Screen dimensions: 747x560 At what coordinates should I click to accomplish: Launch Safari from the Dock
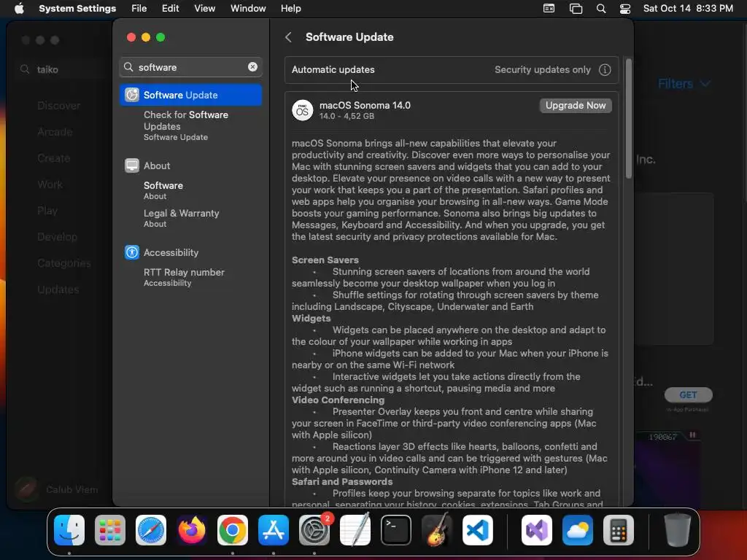(x=151, y=530)
